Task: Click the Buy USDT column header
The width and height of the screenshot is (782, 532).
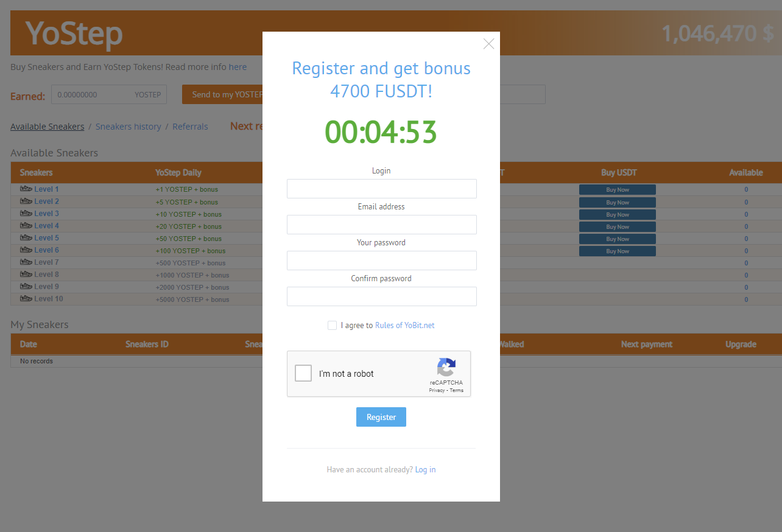Action: click(x=619, y=172)
